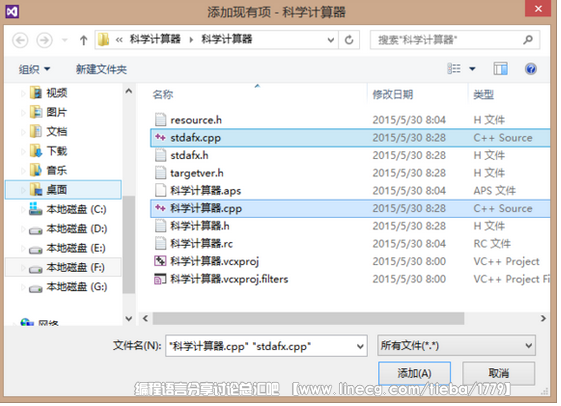Click the 科学计算器.vcxproj project icon
Screen dimensions: 561x406
[x=160, y=261]
